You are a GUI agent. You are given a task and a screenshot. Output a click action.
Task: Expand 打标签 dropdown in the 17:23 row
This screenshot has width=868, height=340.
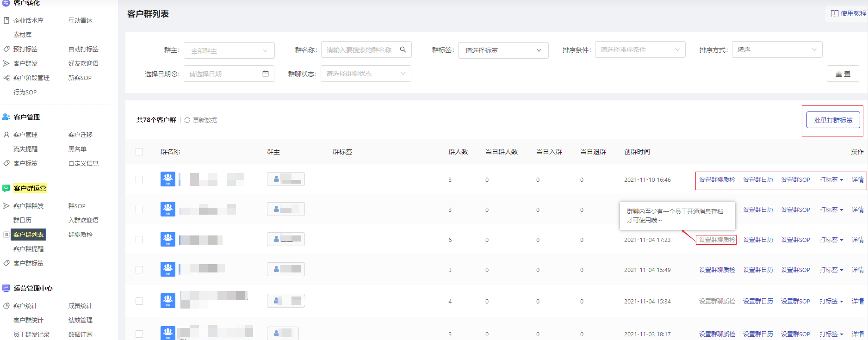coord(831,240)
